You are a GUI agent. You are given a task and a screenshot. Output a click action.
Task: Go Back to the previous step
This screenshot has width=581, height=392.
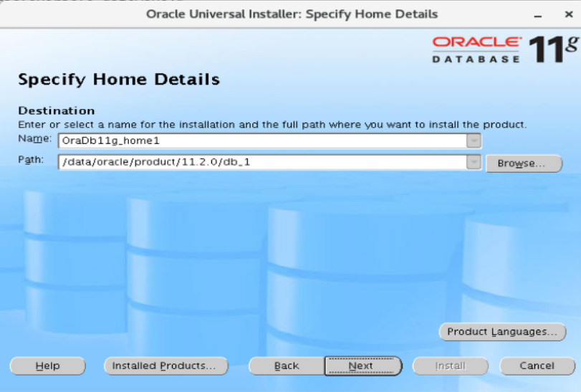(287, 366)
